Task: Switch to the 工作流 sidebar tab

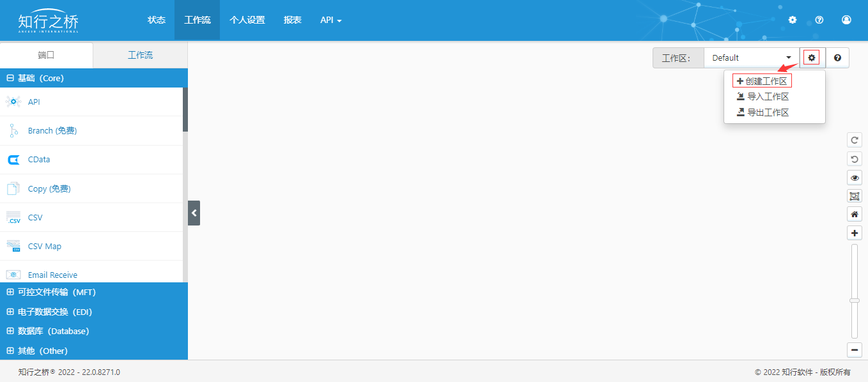Action: [x=141, y=55]
